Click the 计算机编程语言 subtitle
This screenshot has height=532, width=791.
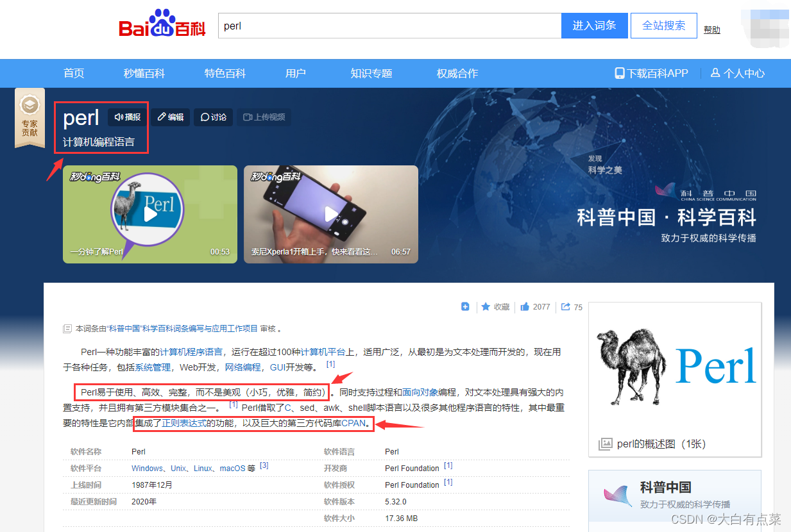[x=99, y=142]
